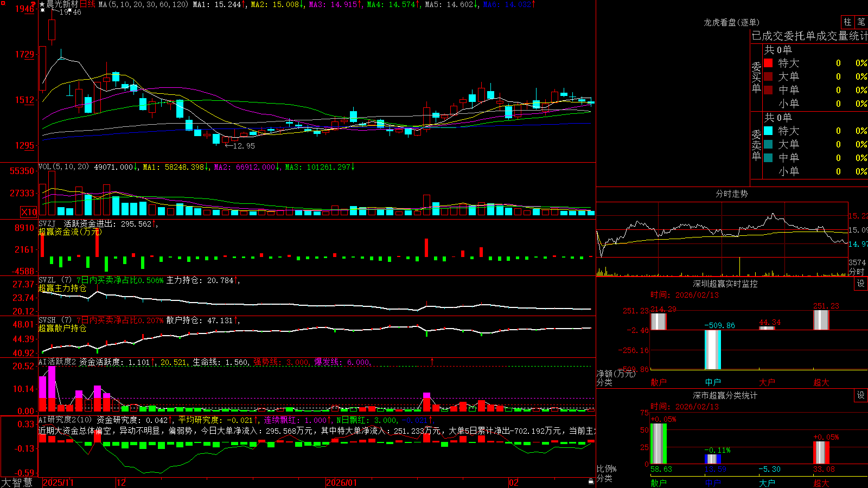Click the 02 month timeline marker
868x488 pixels.
pyautogui.click(x=514, y=483)
